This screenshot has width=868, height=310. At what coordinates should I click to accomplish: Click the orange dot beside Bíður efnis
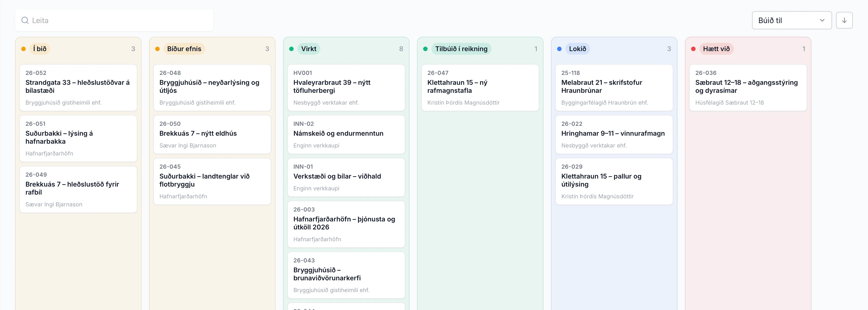pos(157,49)
